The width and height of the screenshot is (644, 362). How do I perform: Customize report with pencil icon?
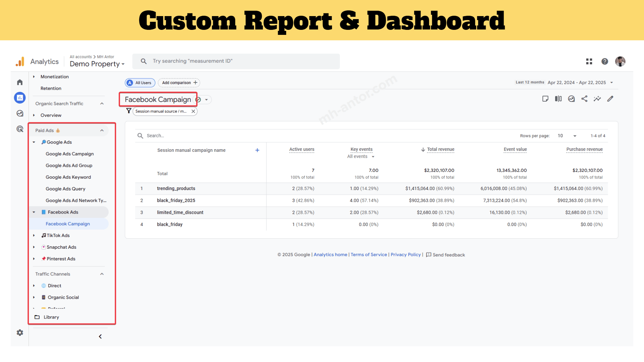[610, 99]
